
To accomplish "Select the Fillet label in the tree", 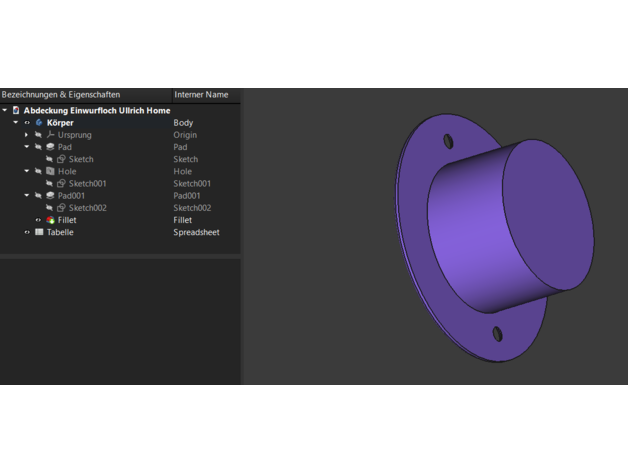I will [67, 220].
